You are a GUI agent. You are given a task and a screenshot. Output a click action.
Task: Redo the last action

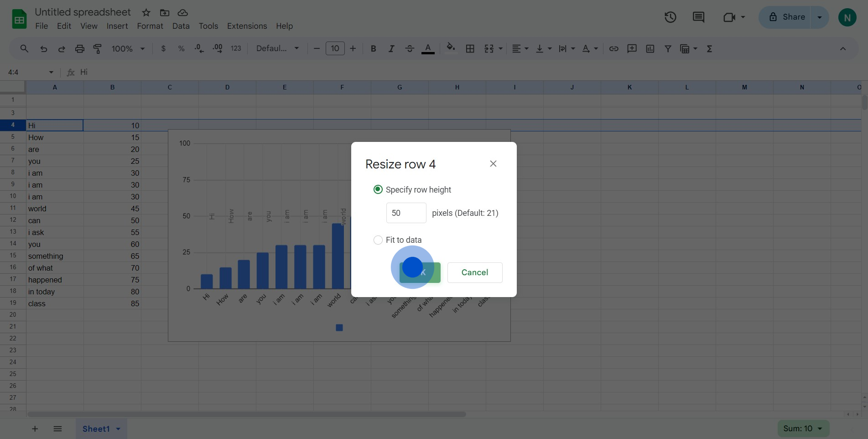62,49
